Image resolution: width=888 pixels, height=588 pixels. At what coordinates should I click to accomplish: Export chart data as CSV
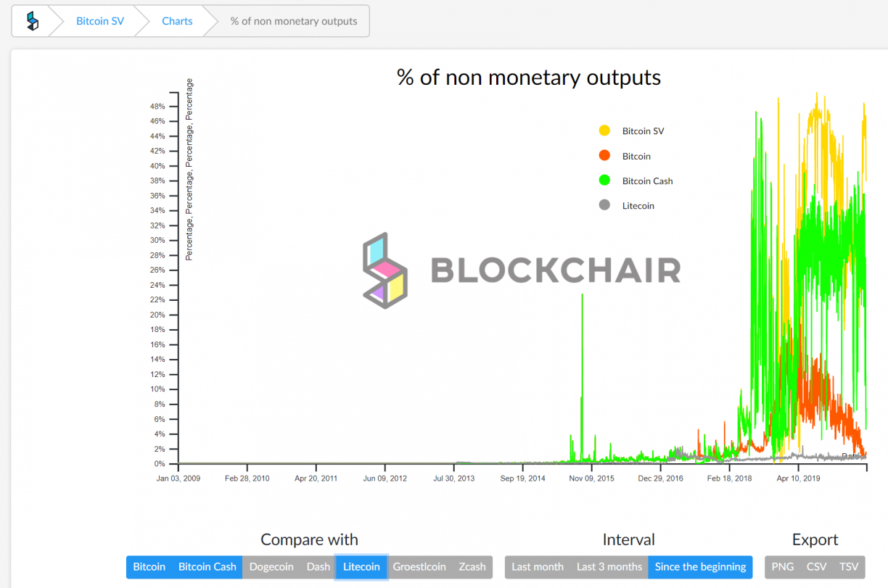coord(816,567)
